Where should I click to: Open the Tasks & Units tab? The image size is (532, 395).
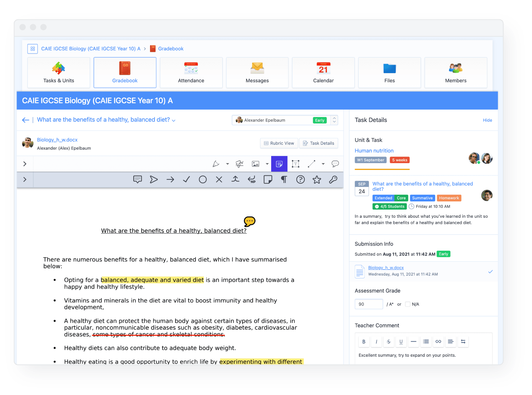[x=59, y=72]
